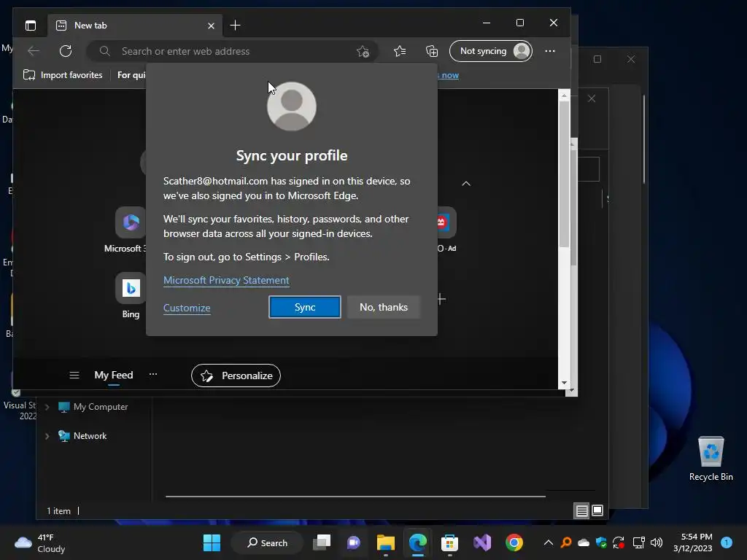This screenshot has height=560, width=747.
Task: Open the Favorites list icon
Action: click(x=400, y=51)
